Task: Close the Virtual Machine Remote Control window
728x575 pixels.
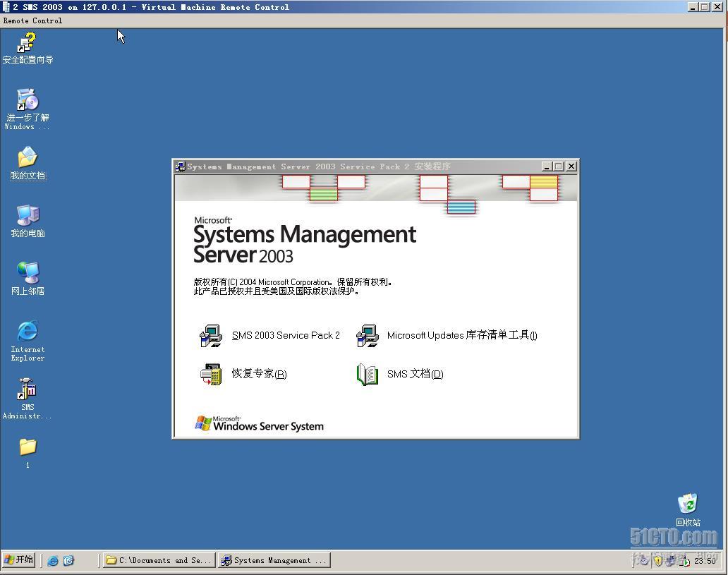Action: coord(717,7)
